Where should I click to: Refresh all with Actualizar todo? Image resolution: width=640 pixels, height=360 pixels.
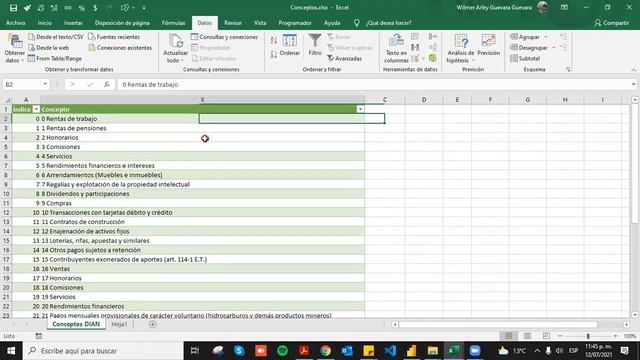pos(176,49)
